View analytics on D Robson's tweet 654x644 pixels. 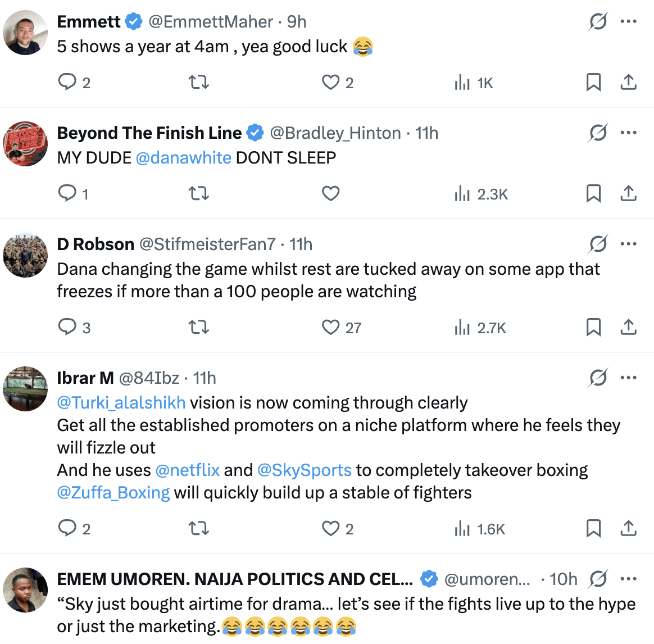(462, 328)
